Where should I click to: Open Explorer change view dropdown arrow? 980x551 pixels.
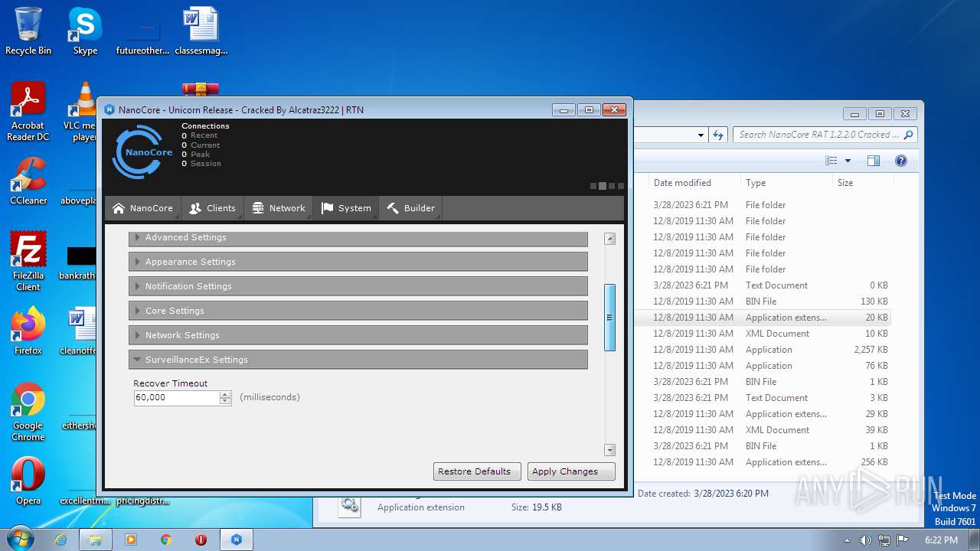(x=848, y=161)
